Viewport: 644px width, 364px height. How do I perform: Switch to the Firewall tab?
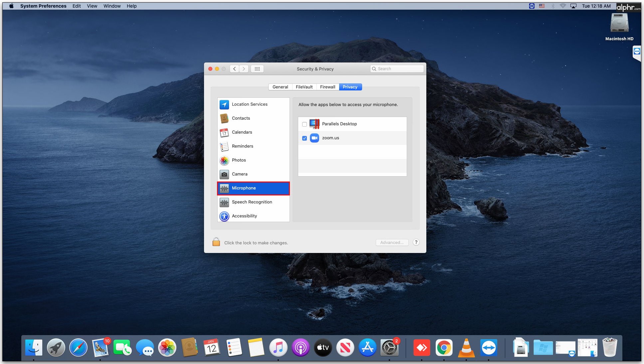[327, 87]
